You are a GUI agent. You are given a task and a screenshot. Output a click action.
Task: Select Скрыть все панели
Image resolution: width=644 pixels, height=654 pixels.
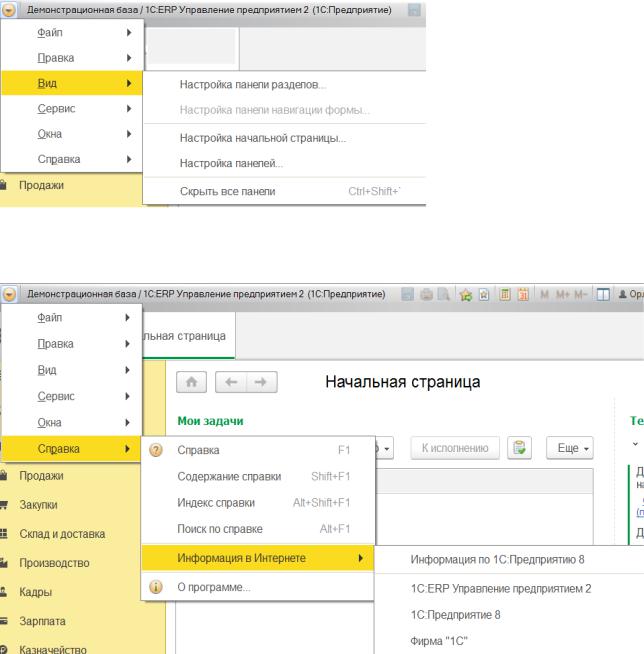[x=285, y=191]
